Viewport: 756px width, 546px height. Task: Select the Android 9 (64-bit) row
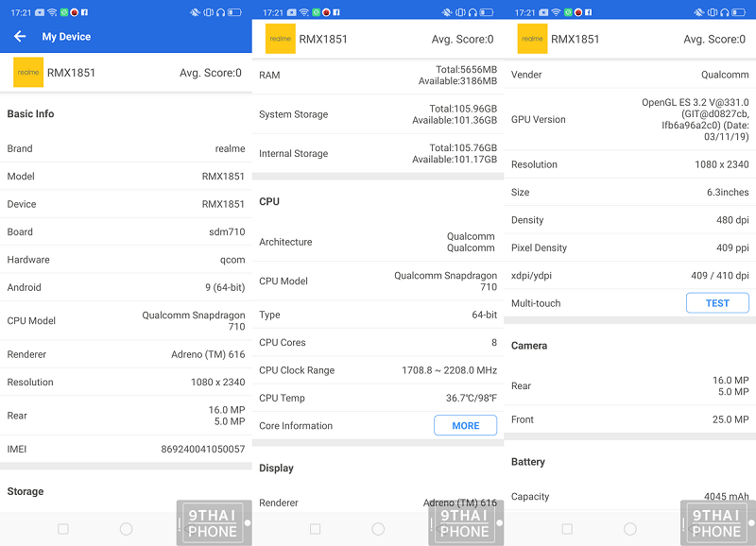pyautogui.click(x=126, y=288)
